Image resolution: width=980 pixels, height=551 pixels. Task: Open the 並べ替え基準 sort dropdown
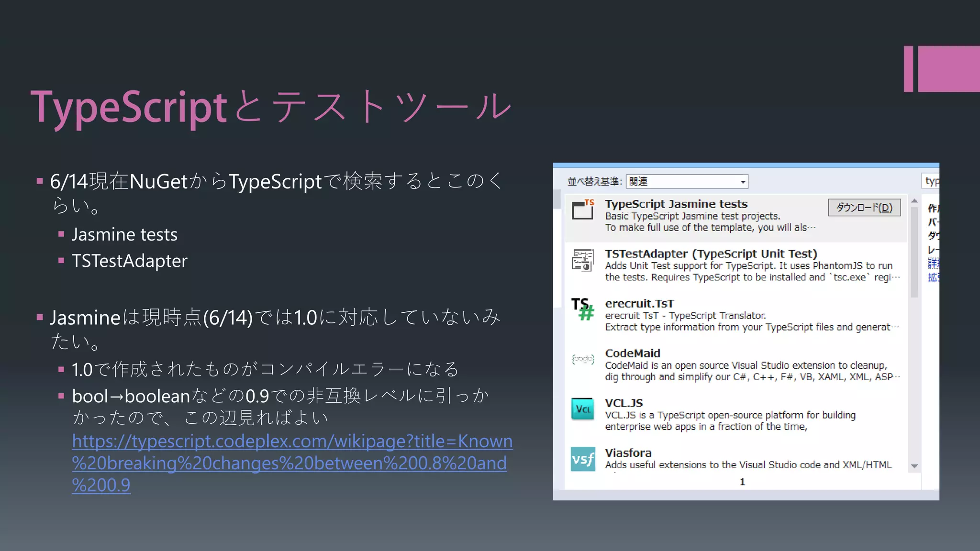[x=687, y=181]
